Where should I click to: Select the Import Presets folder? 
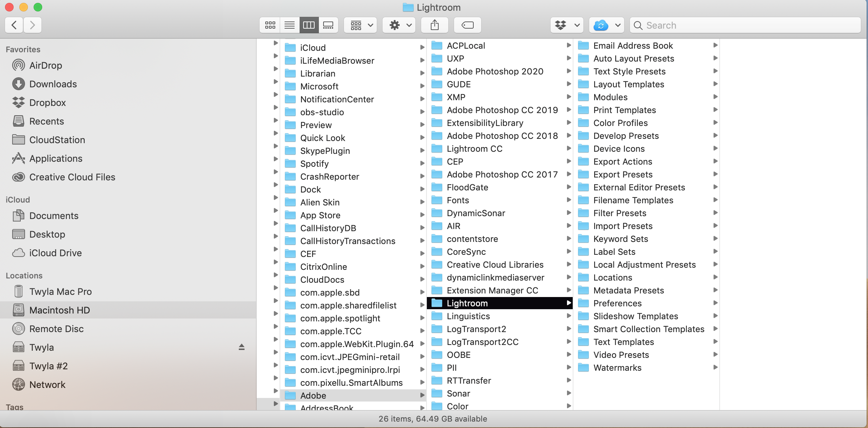click(x=646, y=226)
